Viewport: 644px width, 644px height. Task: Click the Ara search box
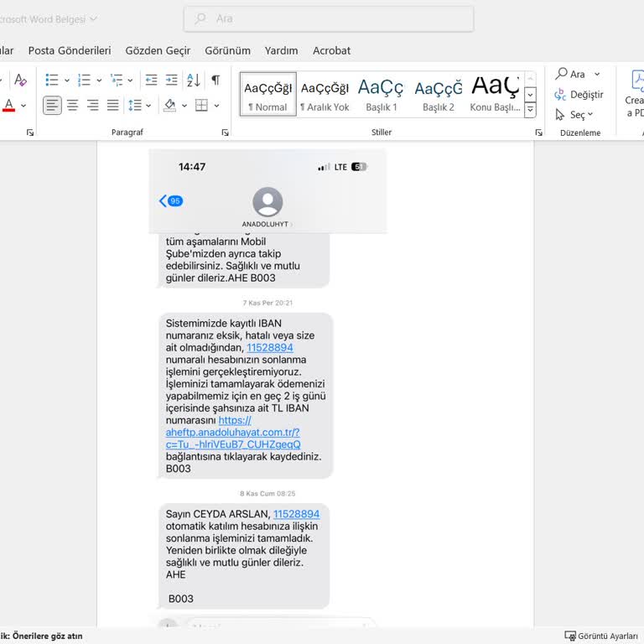pos(329,18)
